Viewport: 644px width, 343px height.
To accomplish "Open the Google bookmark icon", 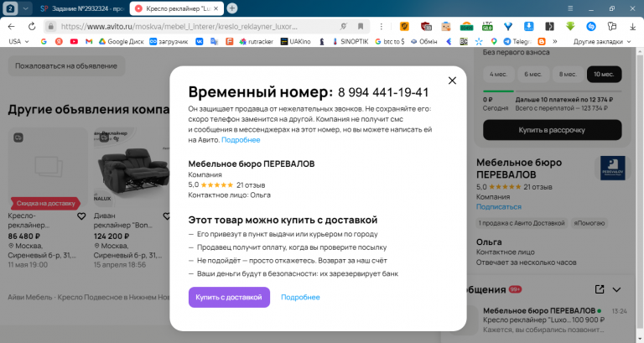I will [x=44, y=41].
